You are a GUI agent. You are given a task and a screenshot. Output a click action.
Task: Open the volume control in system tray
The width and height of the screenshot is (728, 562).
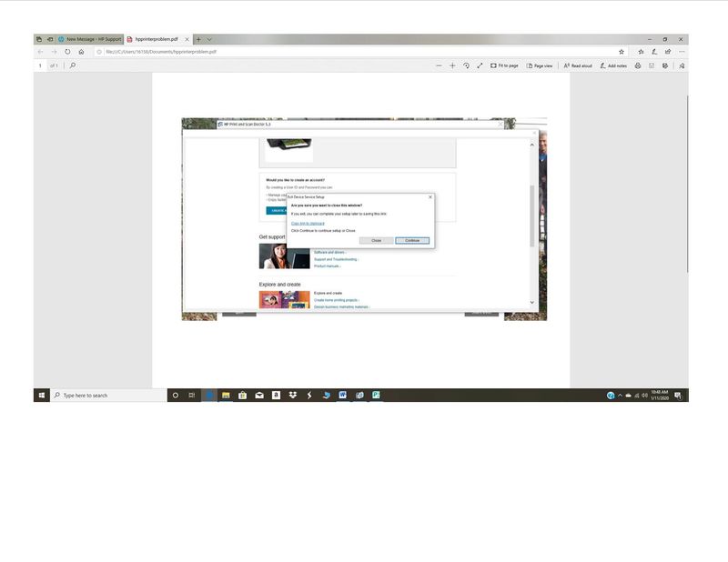click(x=644, y=396)
